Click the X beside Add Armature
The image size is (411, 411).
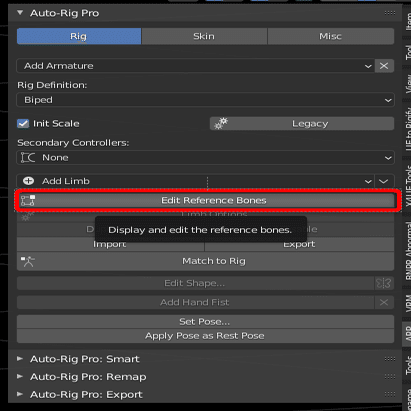(384, 66)
